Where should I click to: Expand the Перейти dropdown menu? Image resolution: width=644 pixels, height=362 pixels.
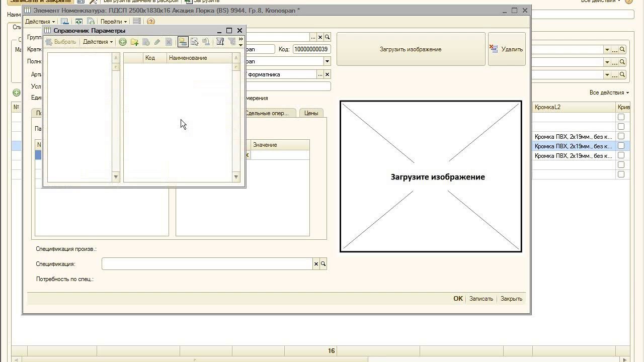click(x=113, y=22)
